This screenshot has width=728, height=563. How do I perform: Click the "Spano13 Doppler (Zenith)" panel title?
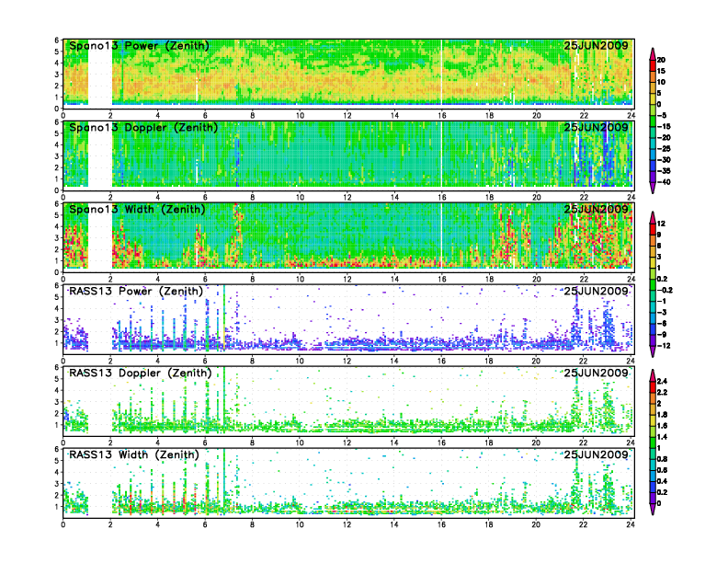(x=143, y=128)
